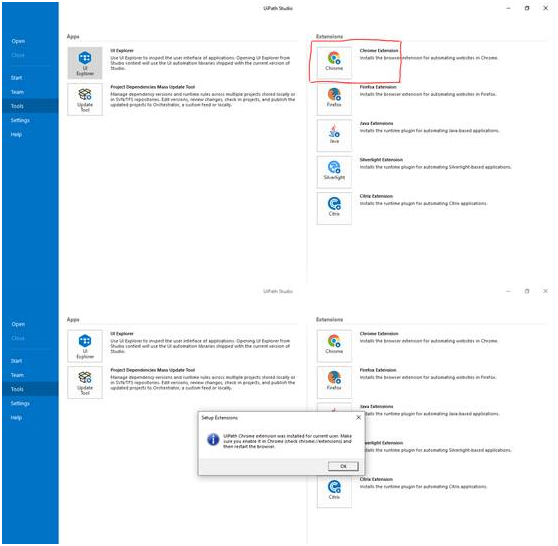Select Start in the top sidebar

tap(16, 78)
